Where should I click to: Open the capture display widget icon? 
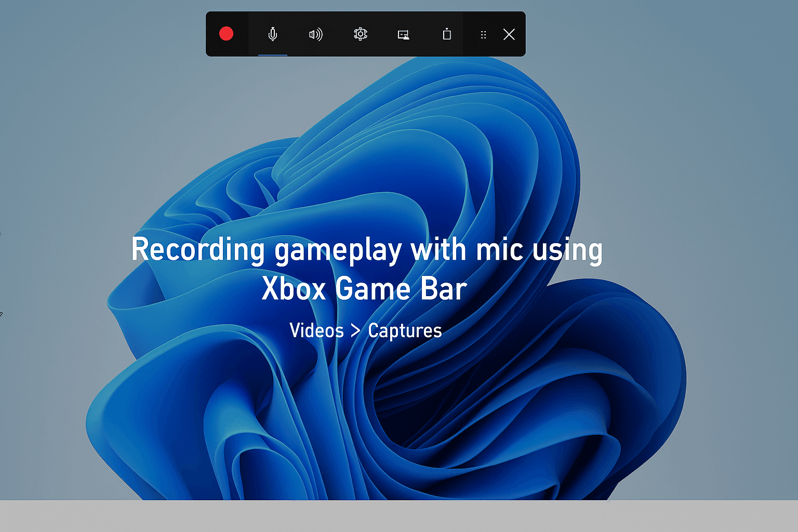click(404, 35)
